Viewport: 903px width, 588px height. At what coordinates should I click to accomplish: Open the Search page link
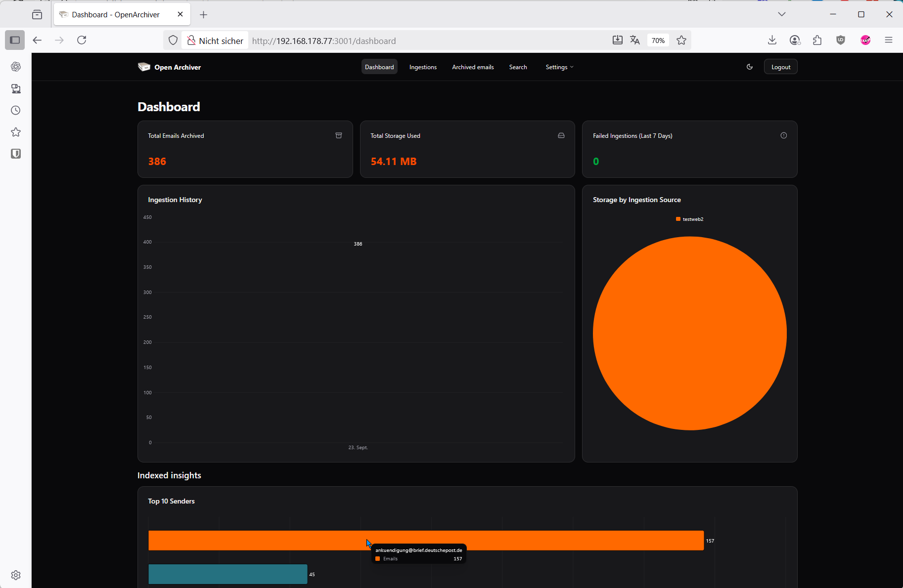click(518, 67)
